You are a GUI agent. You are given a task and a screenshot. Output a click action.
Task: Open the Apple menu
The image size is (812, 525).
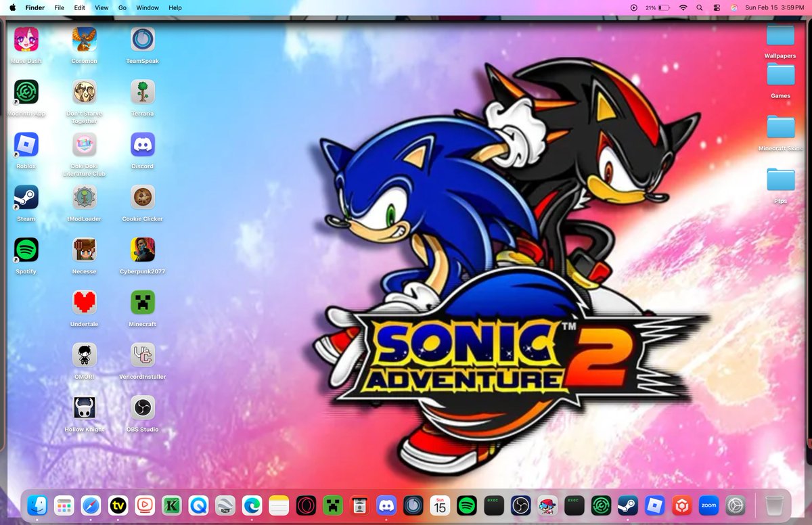tap(12, 7)
